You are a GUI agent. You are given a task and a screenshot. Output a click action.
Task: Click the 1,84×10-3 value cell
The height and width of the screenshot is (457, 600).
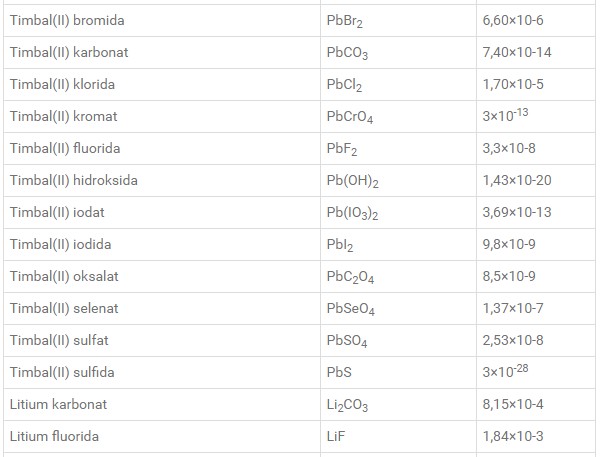tap(536, 437)
